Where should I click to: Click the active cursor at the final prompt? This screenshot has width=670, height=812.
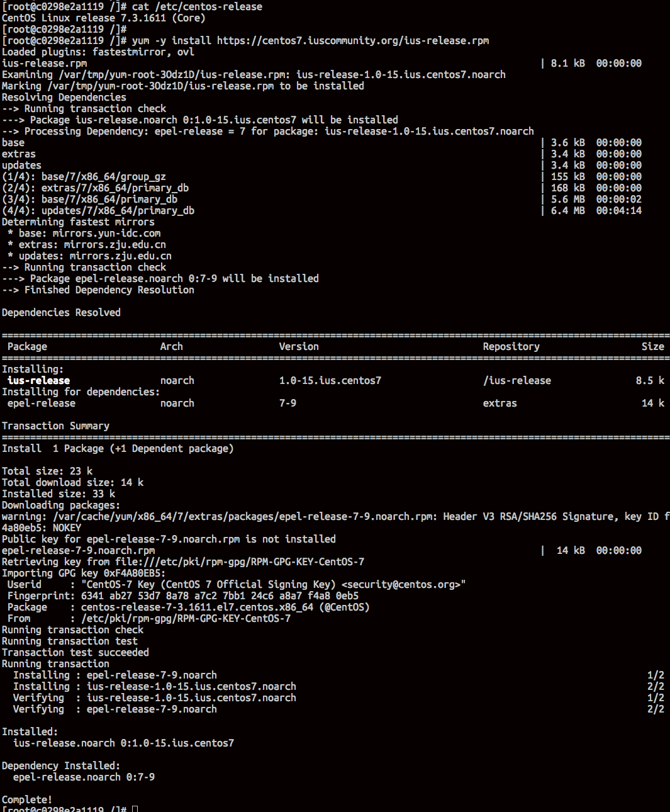click(x=134, y=808)
